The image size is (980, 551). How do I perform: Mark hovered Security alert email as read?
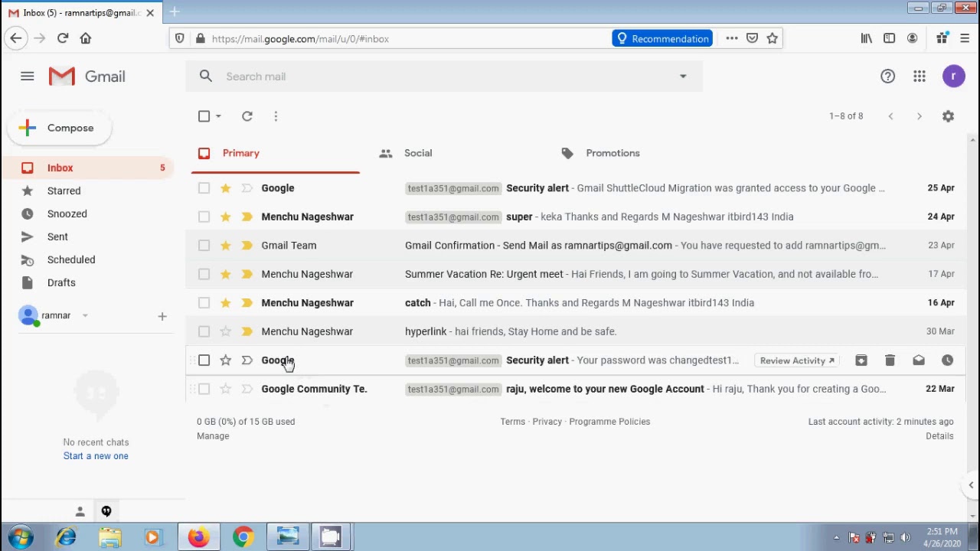tap(919, 360)
